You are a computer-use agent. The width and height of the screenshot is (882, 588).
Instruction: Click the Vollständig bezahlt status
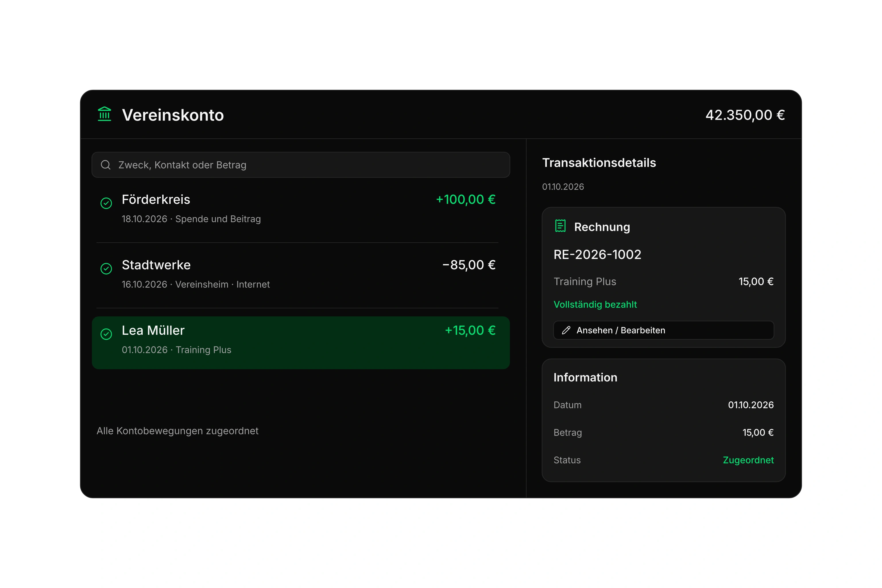tap(595, 305)
